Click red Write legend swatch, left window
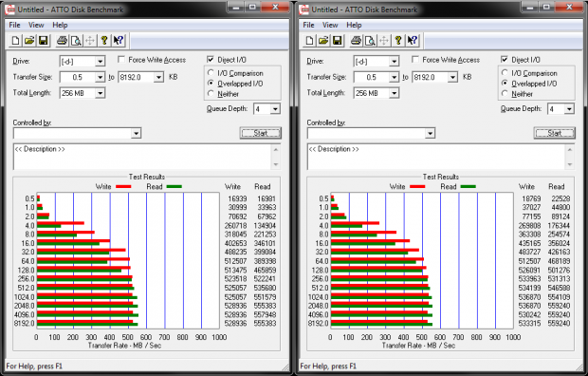This screenshot has height=376, width=588. 123,187
